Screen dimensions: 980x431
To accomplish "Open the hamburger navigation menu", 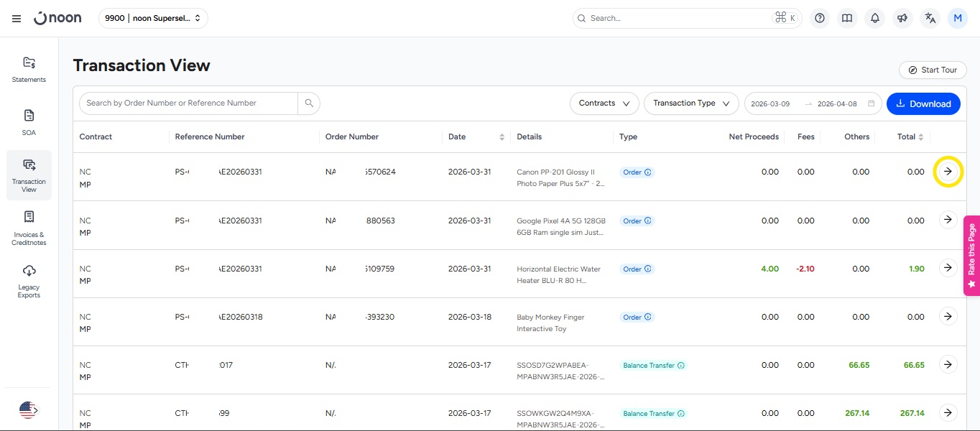I will click(17, 19).
